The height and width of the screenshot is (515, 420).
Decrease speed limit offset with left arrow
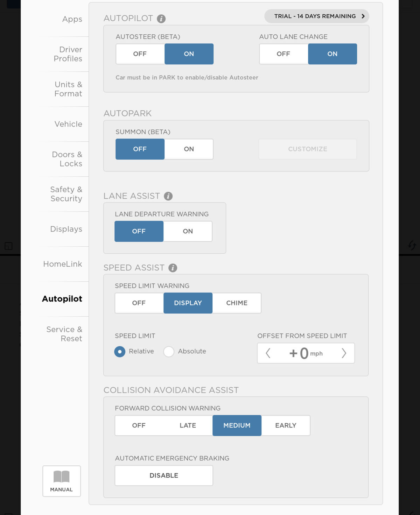(x=268, y=353)
